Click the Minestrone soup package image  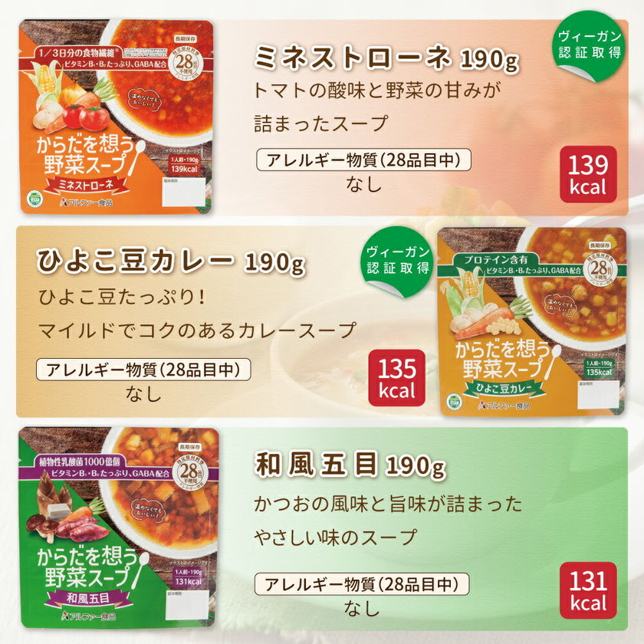[x=117, y=117]
